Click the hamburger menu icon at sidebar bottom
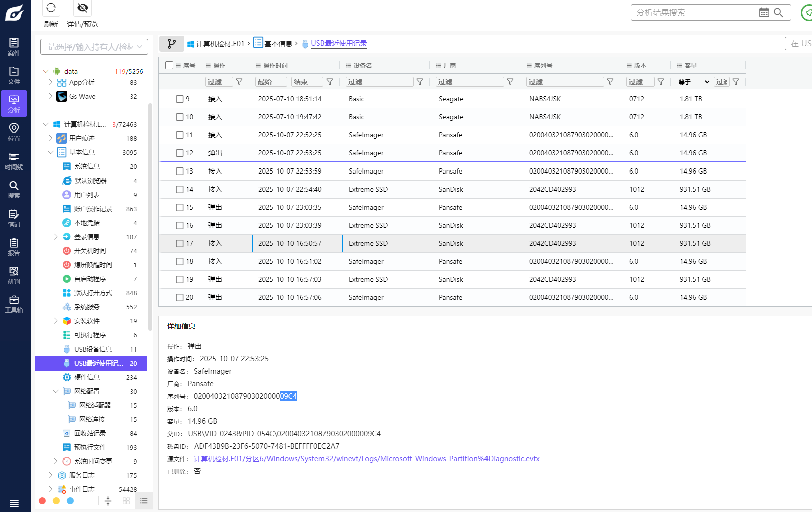 click(x=14, y=503)
